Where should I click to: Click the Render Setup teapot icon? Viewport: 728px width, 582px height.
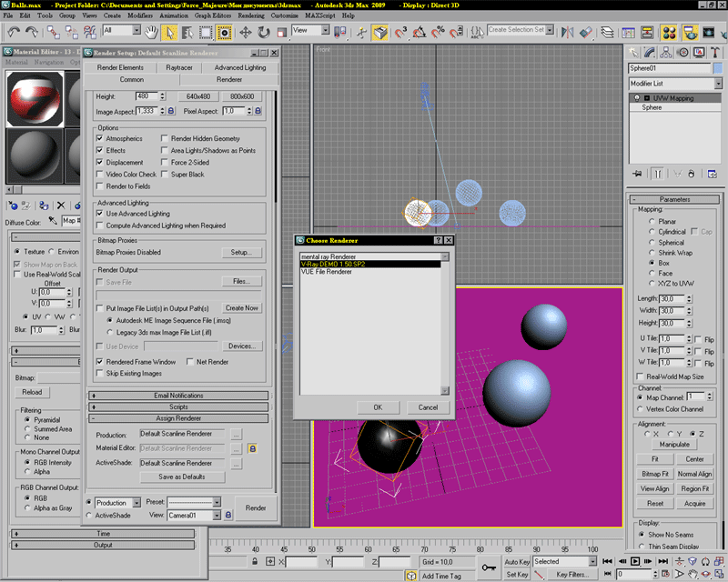(x=690, y=33)
